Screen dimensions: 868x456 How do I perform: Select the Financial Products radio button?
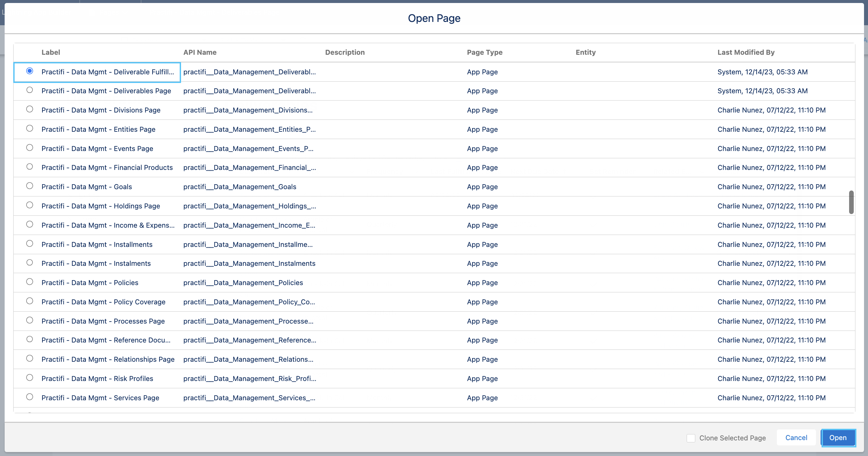click(30, 167)
